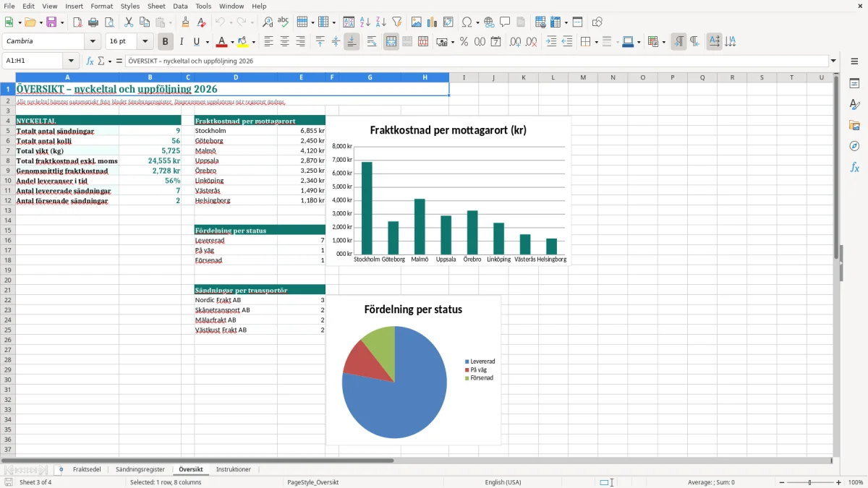Screen dimensions: 868x488
Task: Open the Tools menu
Action: click(203, 6)
